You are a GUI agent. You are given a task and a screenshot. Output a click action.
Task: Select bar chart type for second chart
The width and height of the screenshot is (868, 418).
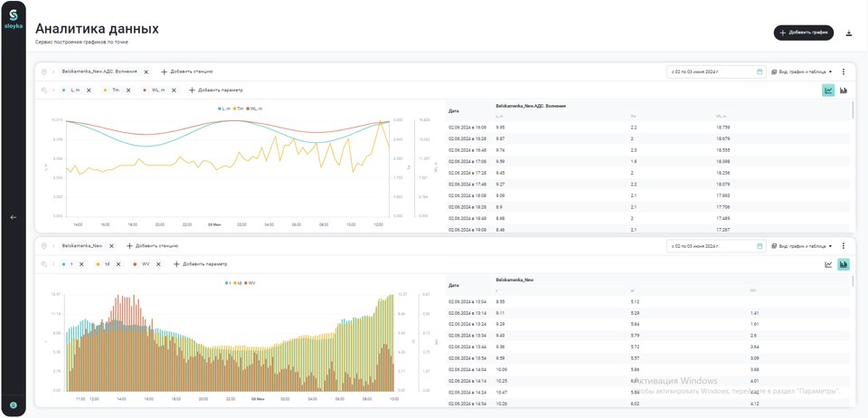click(844, 264)
